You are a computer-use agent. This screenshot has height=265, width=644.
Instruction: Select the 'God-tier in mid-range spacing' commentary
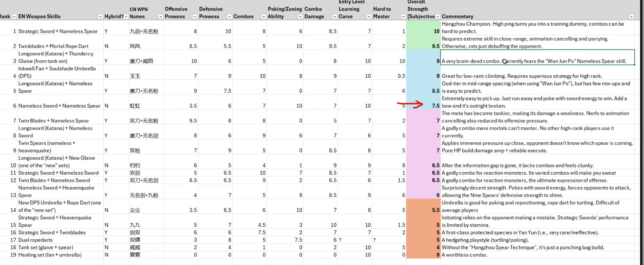point(538,87)
